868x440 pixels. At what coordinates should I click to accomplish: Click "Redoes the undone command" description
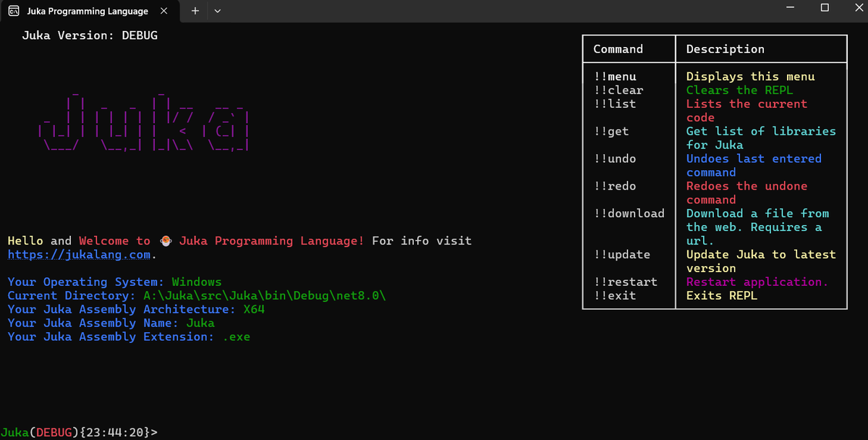[746, 193]
